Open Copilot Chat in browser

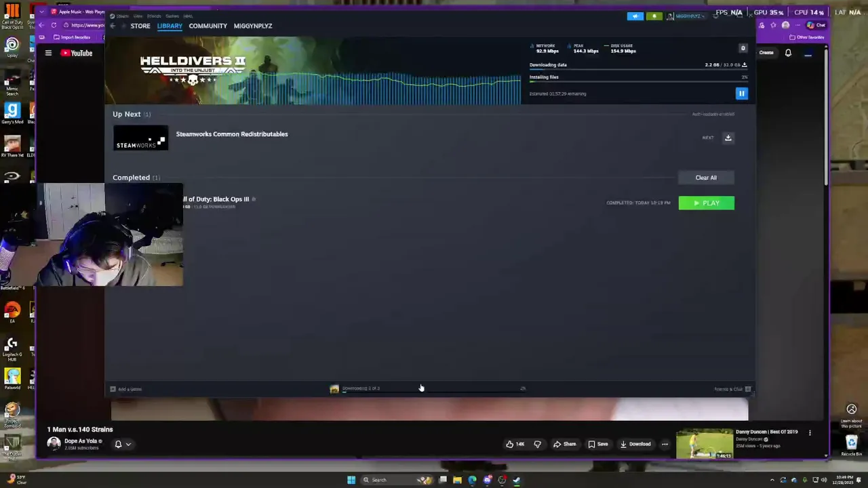coord(816,25)
